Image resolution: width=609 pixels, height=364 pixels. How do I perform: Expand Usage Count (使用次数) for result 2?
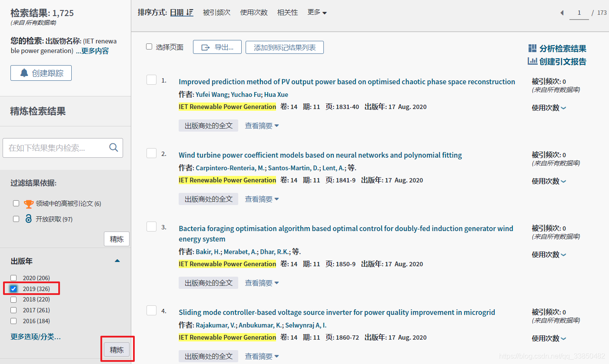click(x=549, y=181)
